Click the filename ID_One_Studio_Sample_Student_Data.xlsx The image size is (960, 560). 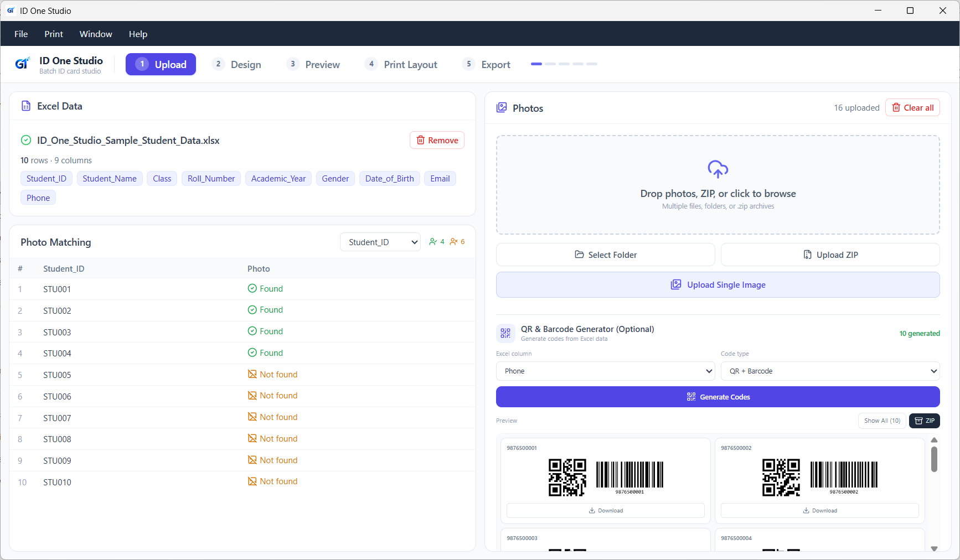128,141
